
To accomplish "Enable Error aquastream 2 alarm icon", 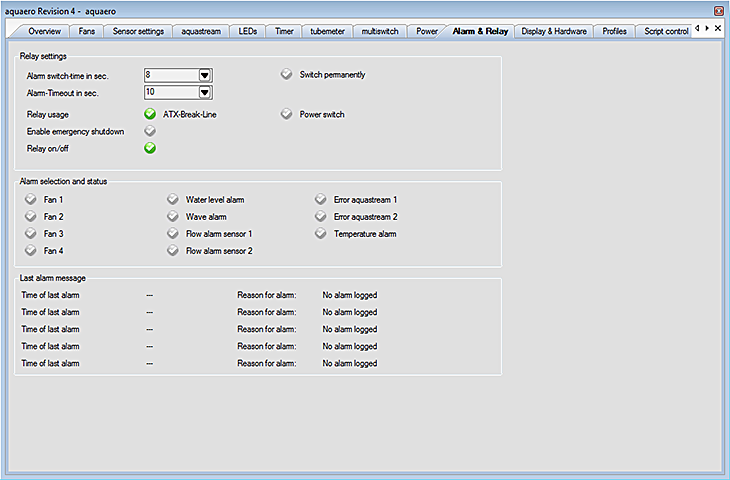I will click(321, 217).
